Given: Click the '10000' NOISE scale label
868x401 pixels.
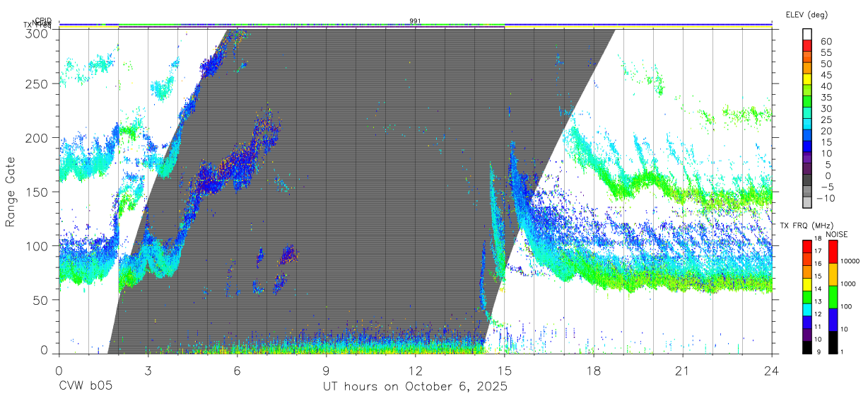Looking at the screenshot, I should coord(850,261).
